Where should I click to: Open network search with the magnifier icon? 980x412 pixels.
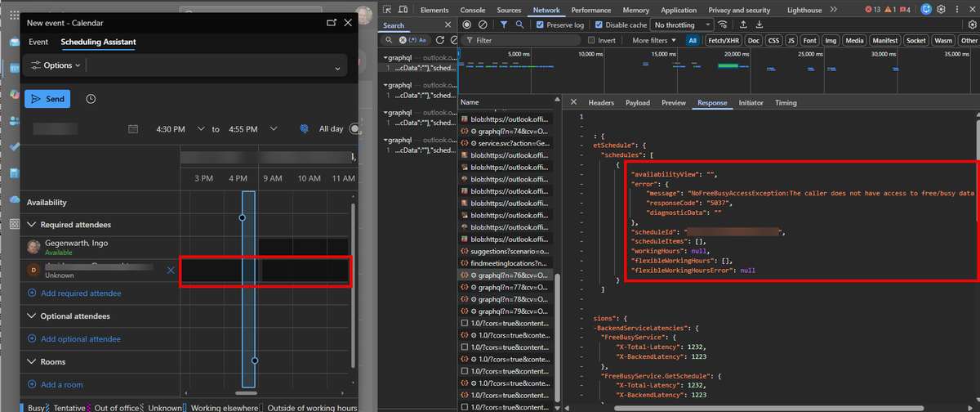point(521,25)
